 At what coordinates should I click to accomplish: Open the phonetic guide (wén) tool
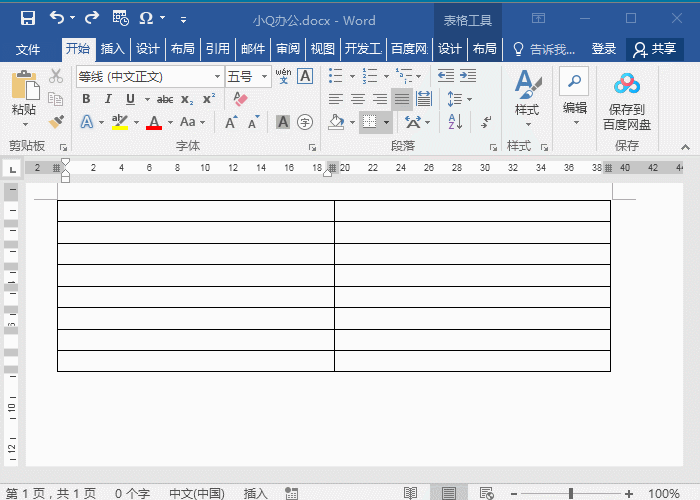tap(283, 76)
